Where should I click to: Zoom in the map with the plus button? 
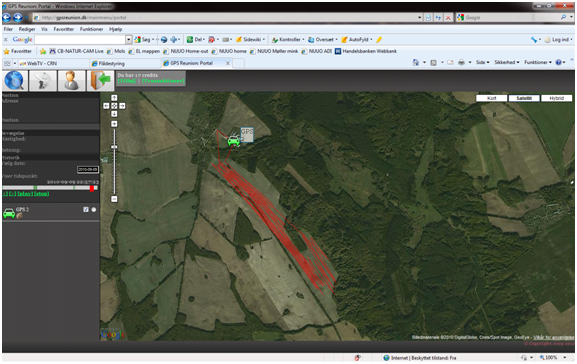(x=114, y=124)
